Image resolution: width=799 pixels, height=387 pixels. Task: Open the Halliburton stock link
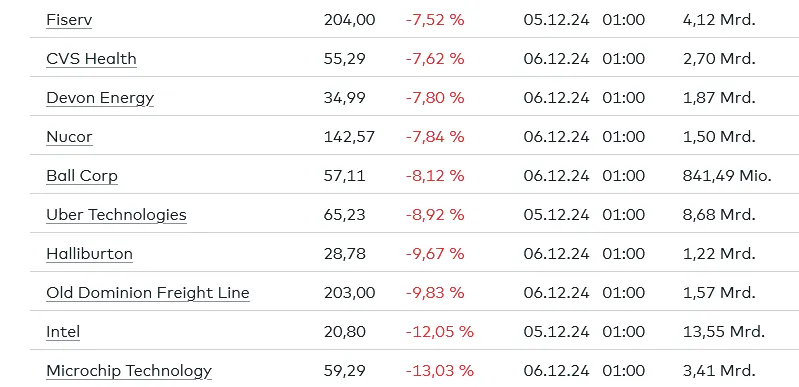[89, 253]
